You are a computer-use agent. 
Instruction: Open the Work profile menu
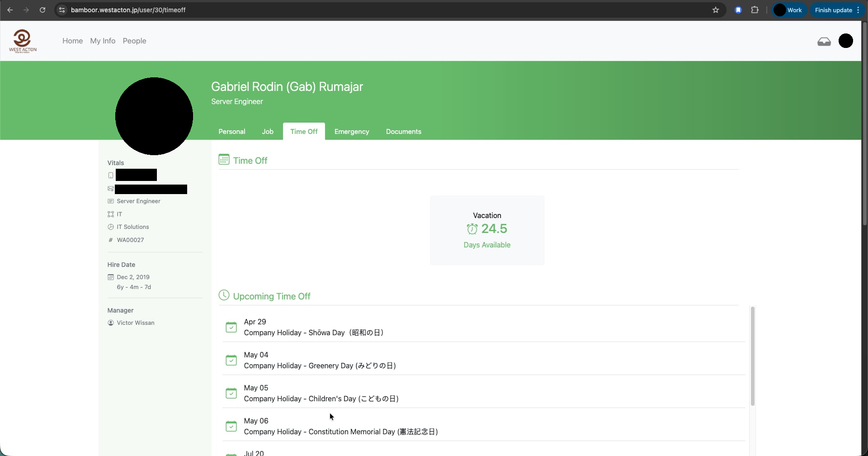[789, 10]
